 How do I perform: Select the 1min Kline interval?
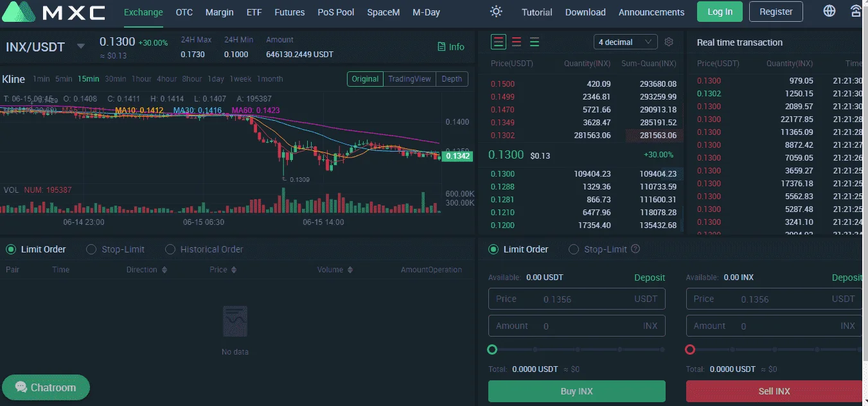(x=41, y=79)
